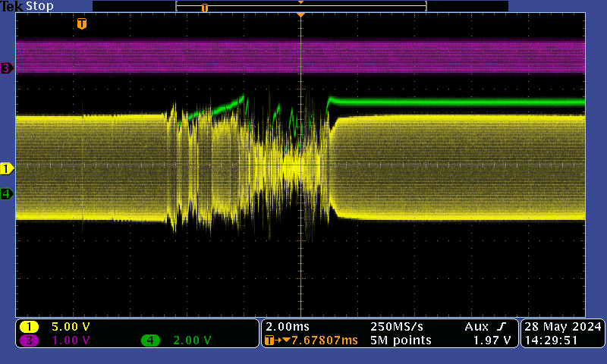Click the yellow channel 1 ground marker
This screenshot has height=364, width=607.
tap(7, 168)
